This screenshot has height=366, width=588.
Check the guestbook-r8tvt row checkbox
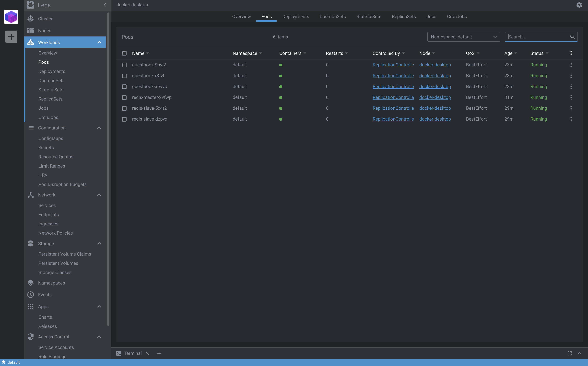[124, 76]
